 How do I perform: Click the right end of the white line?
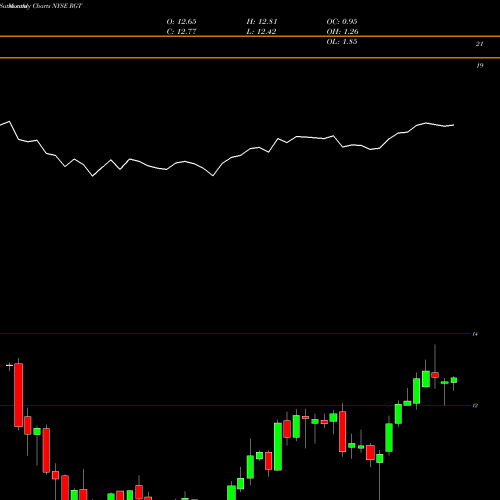453,125
